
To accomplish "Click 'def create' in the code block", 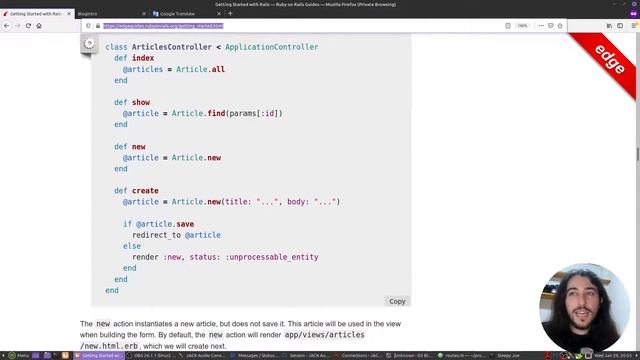I will (136, 191).
